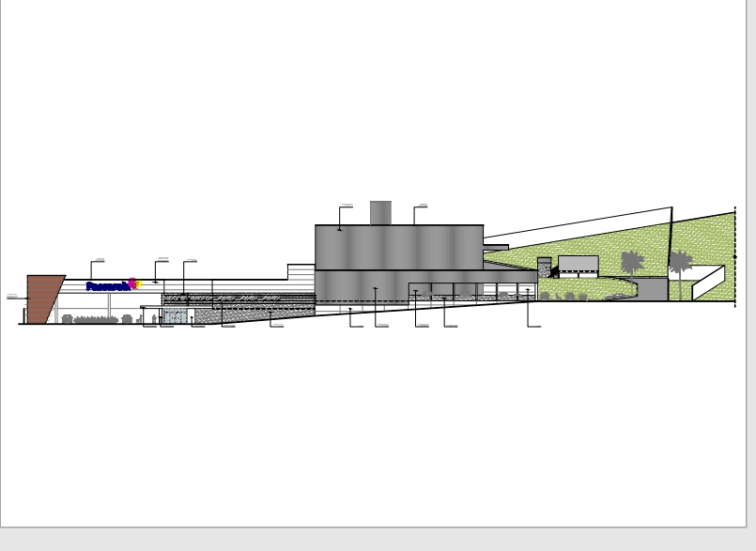This screenshot has height=551, width=756.
Task: Click the right palm tree silhouette
Action: [x=680, y=262]
